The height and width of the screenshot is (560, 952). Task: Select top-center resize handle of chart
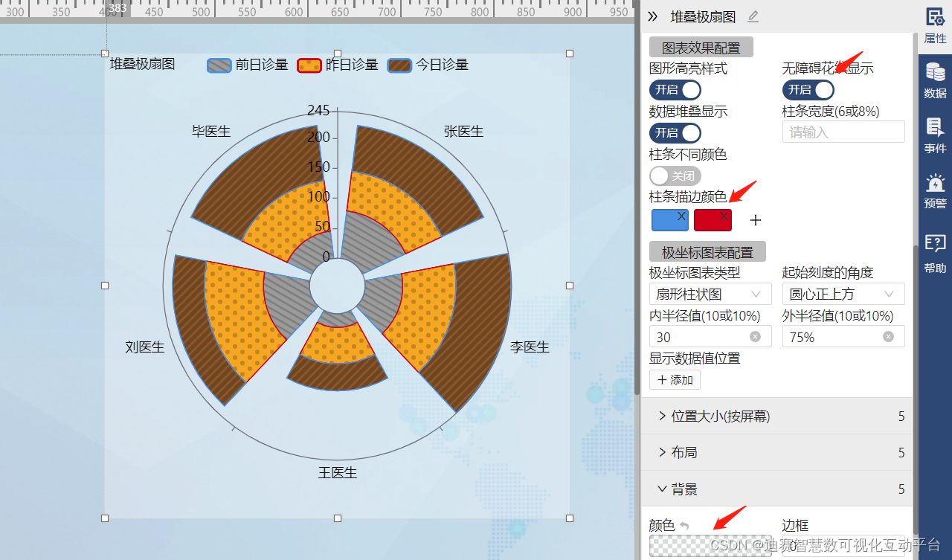338,54
